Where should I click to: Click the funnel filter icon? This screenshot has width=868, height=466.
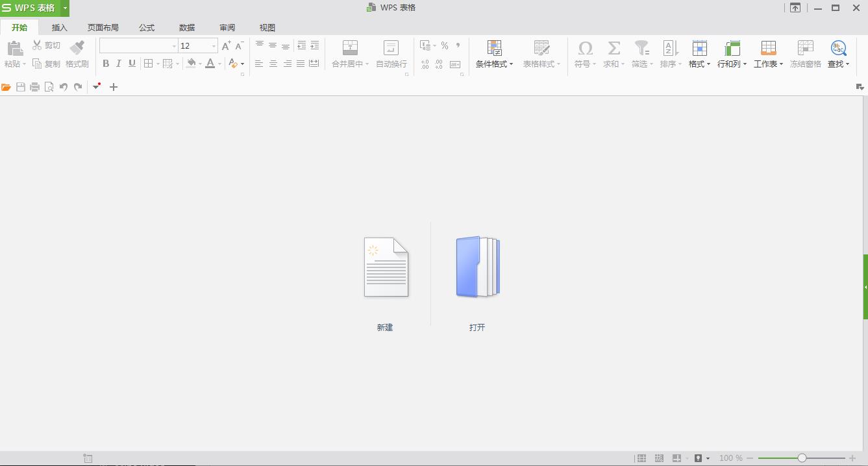tap(642, 47)
